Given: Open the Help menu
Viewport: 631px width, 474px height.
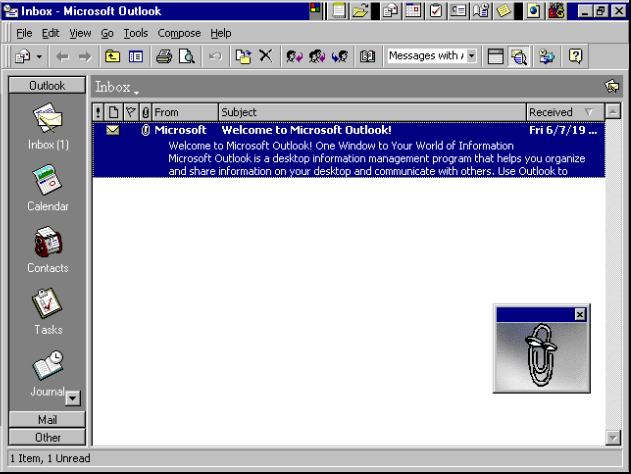Looking at the screenshot, I should (221, 33).
